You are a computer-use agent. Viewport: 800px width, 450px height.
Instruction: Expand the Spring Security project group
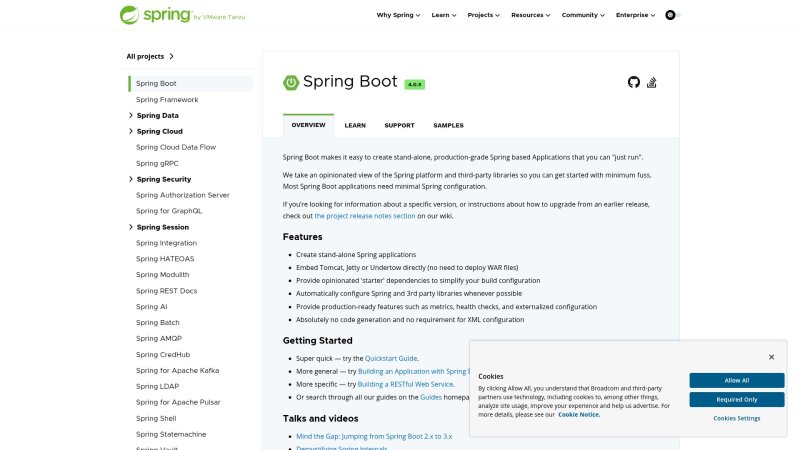131,179
